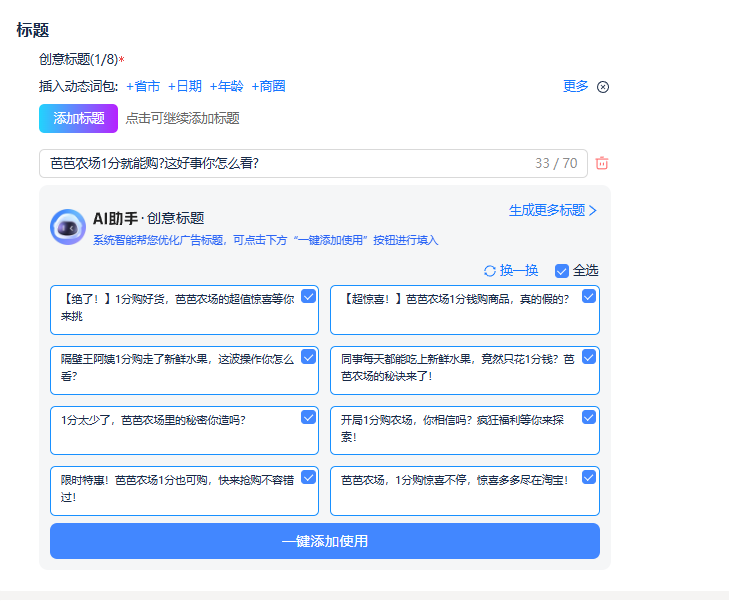This screenshot has width=729, height=616.
Task: Click the AI助手 robot avatar icon
Action: (x=68, y=227)
